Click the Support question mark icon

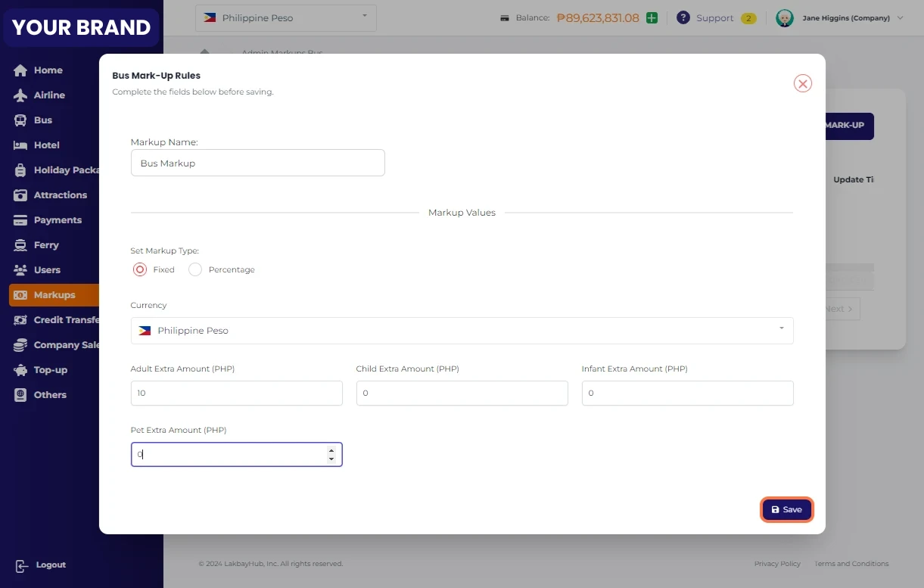[683, 18]
